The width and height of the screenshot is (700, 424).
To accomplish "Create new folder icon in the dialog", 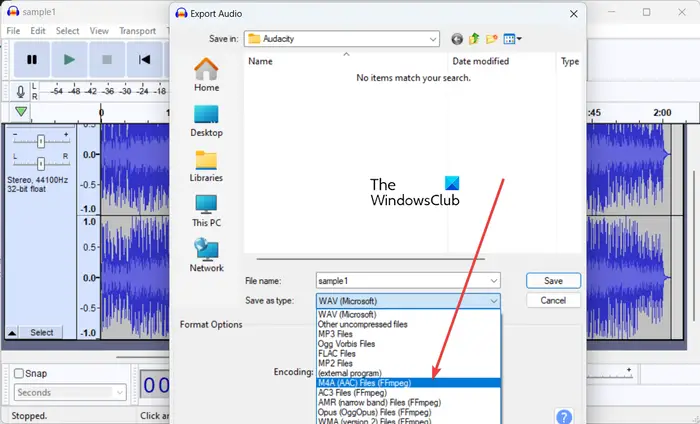I will point(492,39).
